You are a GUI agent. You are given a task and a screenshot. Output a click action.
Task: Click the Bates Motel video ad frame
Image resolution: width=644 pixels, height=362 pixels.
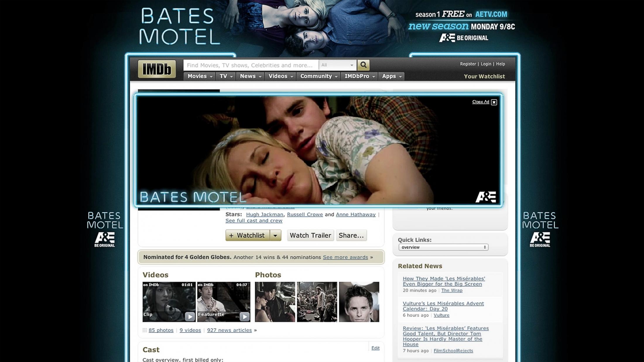click(318, 150)
